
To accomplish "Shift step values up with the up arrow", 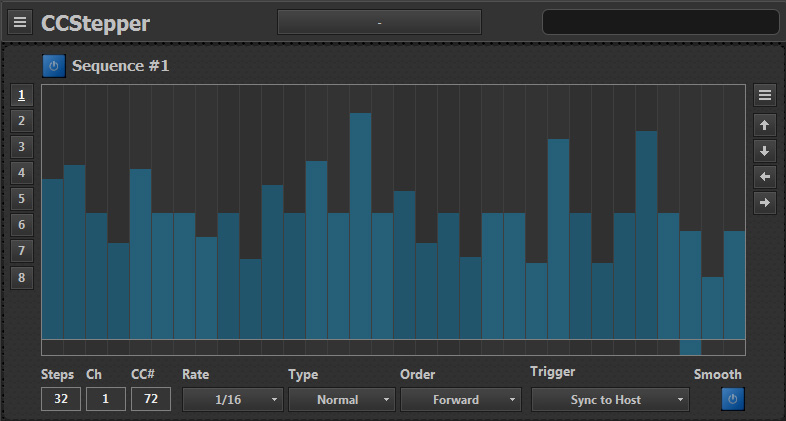I will pyautogui.click(x=764, y=125).
